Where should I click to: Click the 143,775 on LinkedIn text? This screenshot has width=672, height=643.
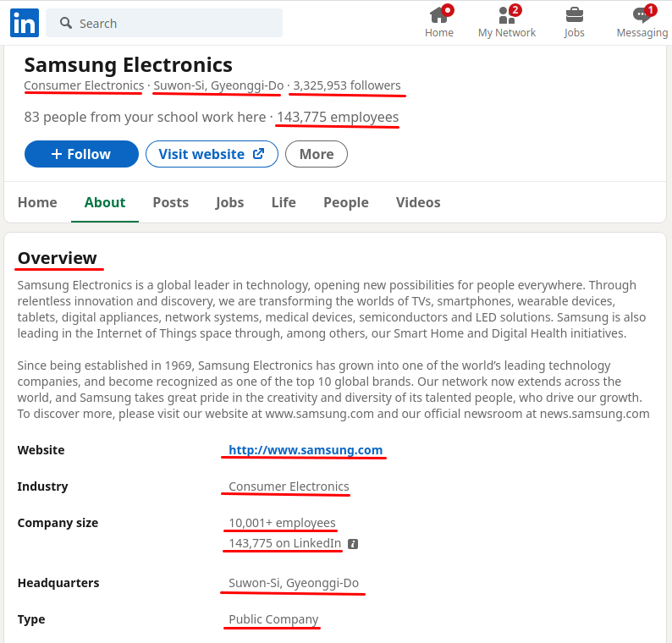[285, 543]
